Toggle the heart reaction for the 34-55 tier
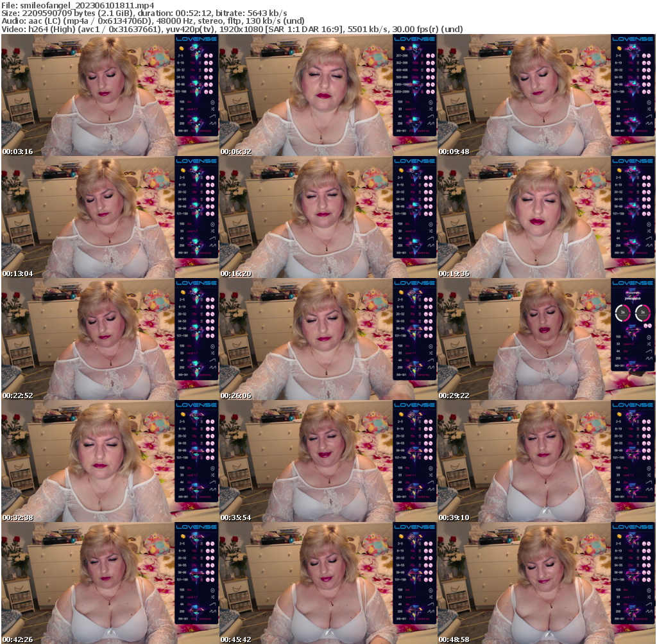 point(206,77)
